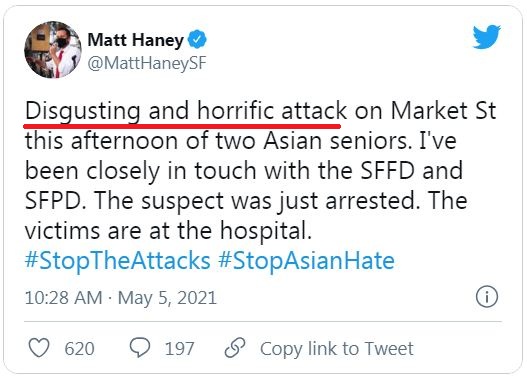Screen dimensions: 527x379
Task: Click the 10:28 AM May 5, 2021 timestamp
Action: pos(121,298)
